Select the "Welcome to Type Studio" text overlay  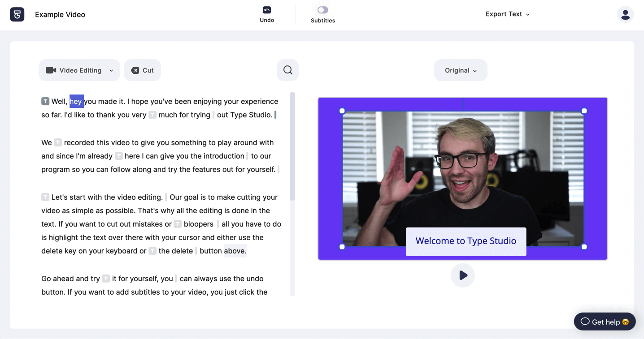click(466, 241)
